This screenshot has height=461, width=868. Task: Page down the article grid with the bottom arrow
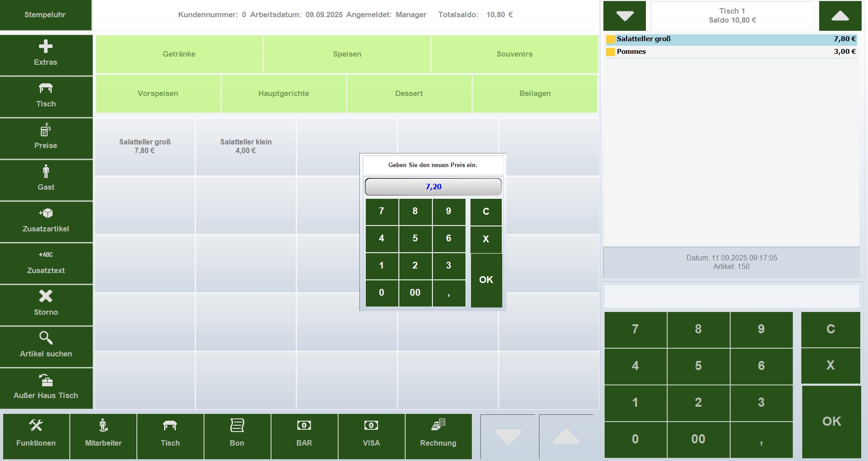[x=508, y=437]
